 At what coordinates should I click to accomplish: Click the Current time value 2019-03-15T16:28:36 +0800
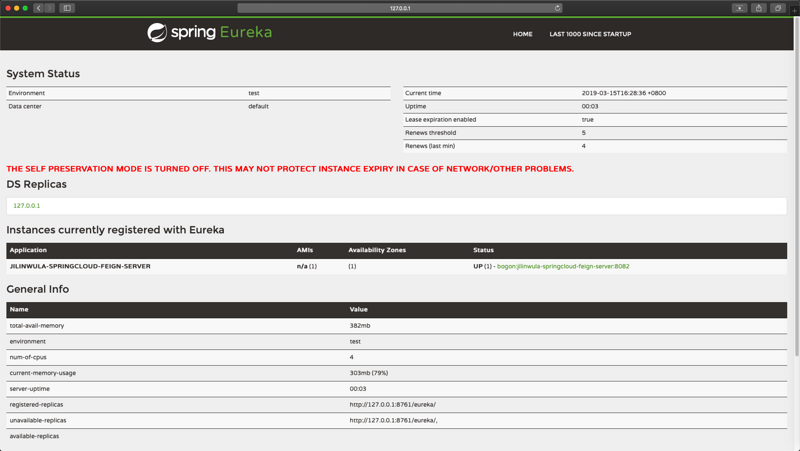click(x=623, y=93)
